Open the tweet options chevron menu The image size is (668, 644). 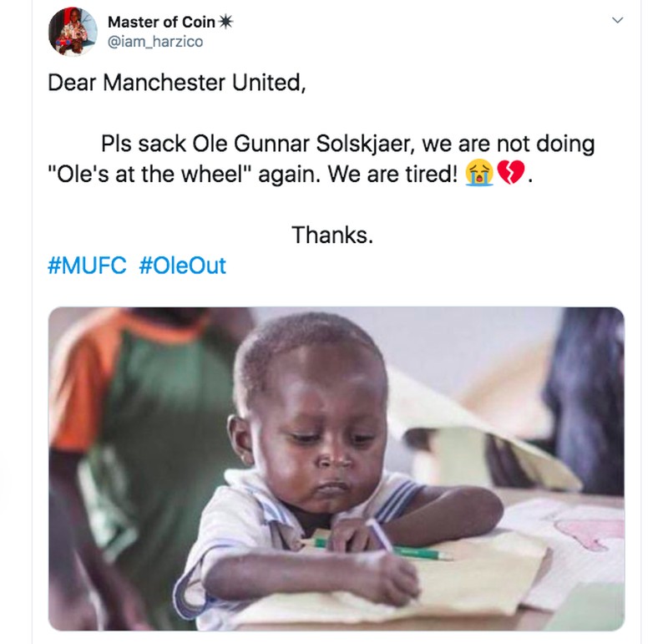point(618,21)
